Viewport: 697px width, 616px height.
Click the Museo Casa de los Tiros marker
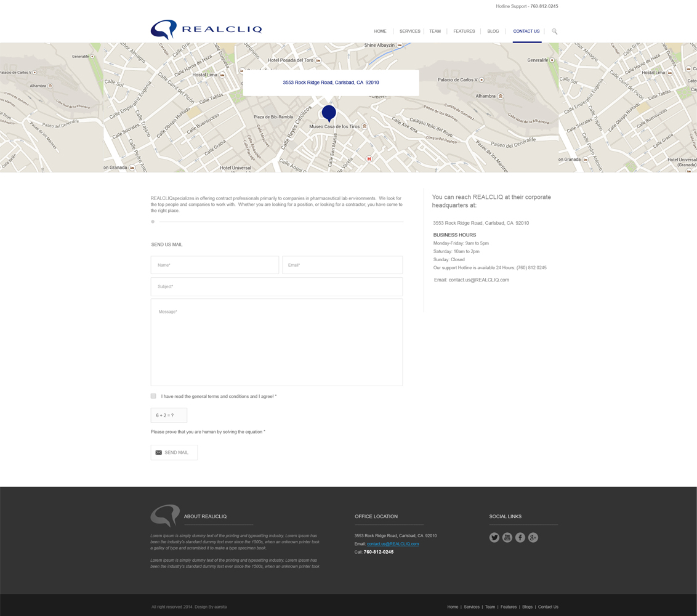(365, 126)
